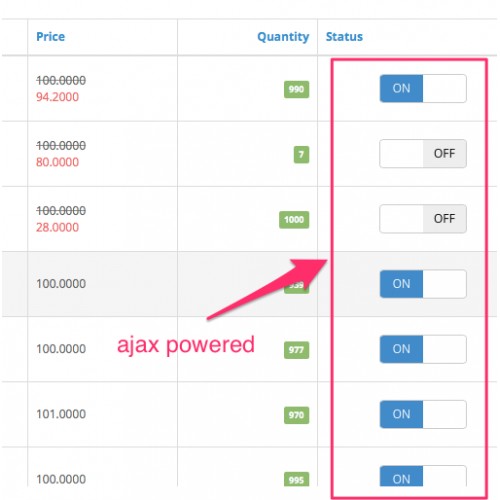Toggle status switch for quantity 995 row
500x500 pixels.
click(x=423, y=476)
